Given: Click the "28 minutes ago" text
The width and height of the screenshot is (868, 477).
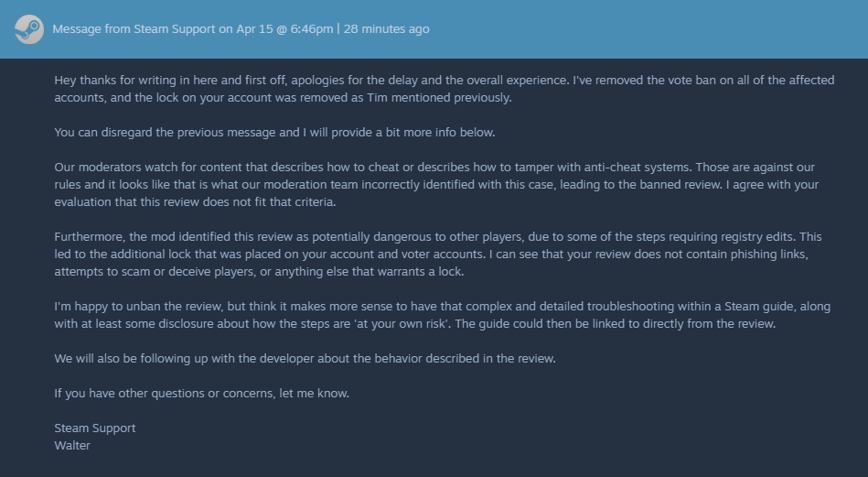Looking at the screenshot, I should point(386,29).
